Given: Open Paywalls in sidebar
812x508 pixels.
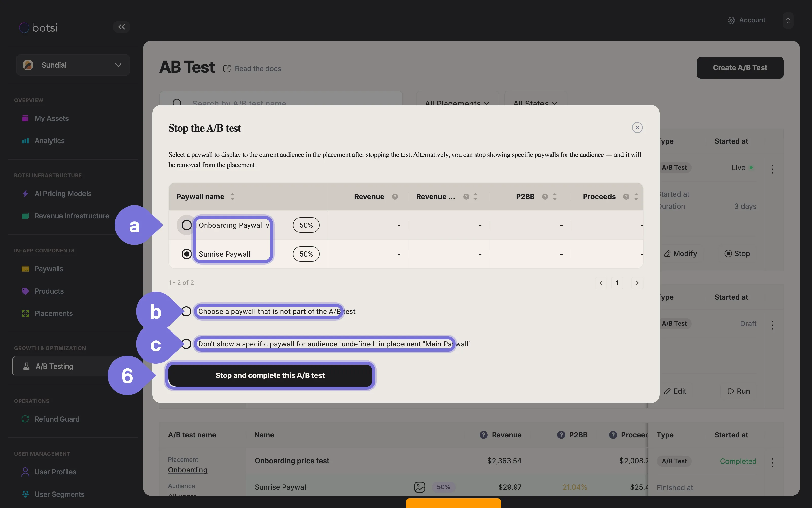Looking at the screenshot, I should 49,269.
